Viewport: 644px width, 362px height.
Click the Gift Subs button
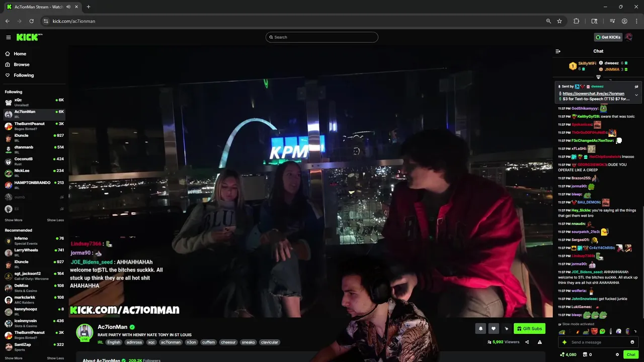pos(529,329)
